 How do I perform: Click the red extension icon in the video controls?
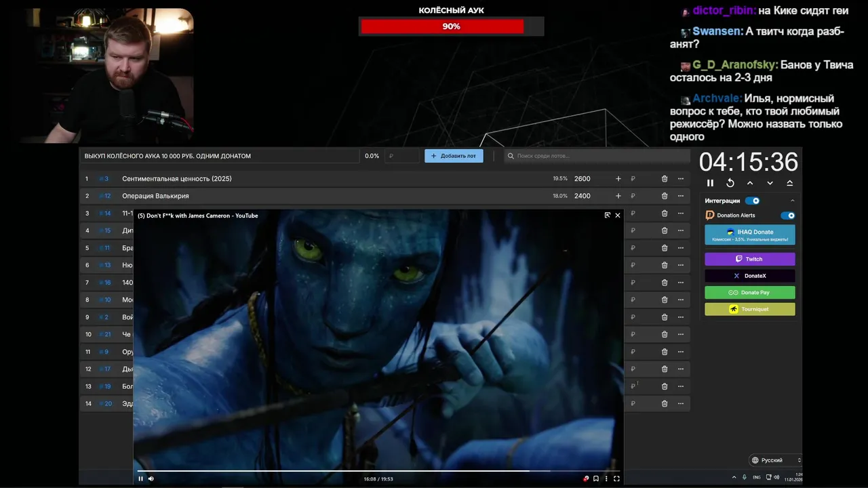tap(586, 479)
